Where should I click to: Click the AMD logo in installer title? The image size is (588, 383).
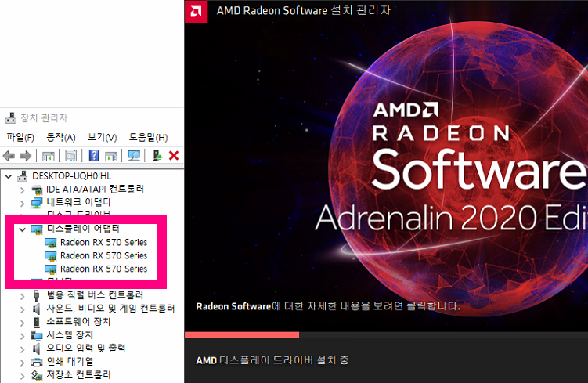coord(196,12)
